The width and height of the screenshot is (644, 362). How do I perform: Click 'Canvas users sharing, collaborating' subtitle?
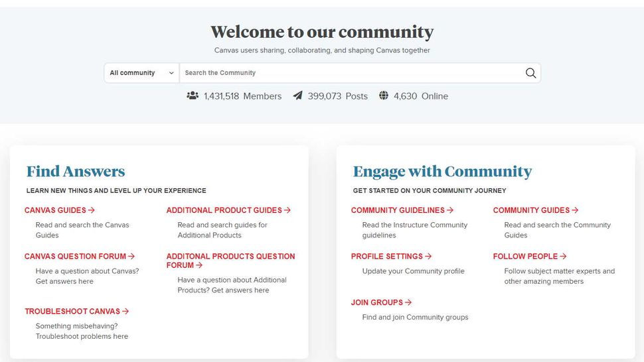[x=322, y=50]
